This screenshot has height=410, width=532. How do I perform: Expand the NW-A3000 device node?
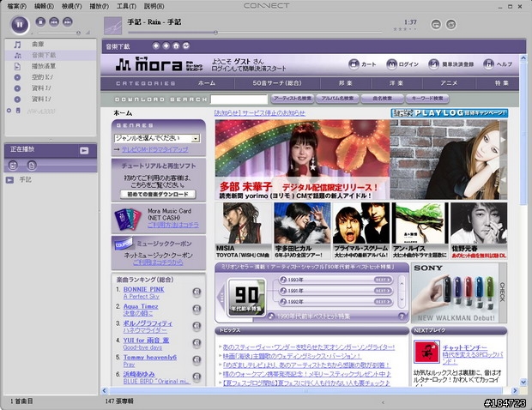[x=9, y=111]
